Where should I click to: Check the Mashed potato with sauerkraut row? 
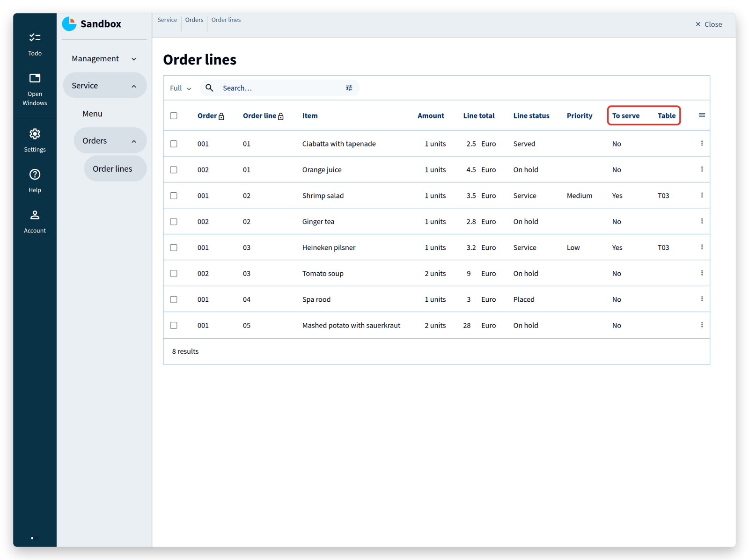pos(174,326)
